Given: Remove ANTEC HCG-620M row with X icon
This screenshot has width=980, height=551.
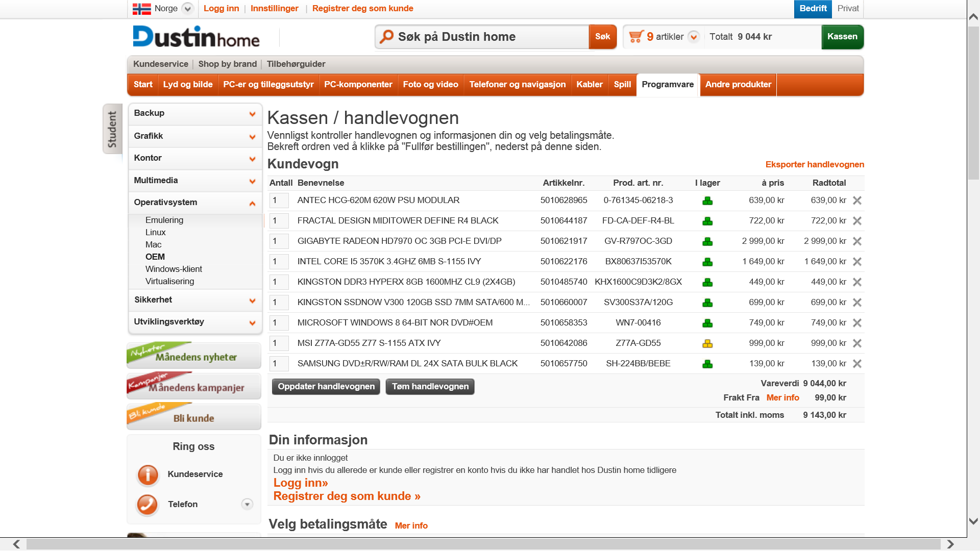Looking at the screenshot, I should 857,201.
